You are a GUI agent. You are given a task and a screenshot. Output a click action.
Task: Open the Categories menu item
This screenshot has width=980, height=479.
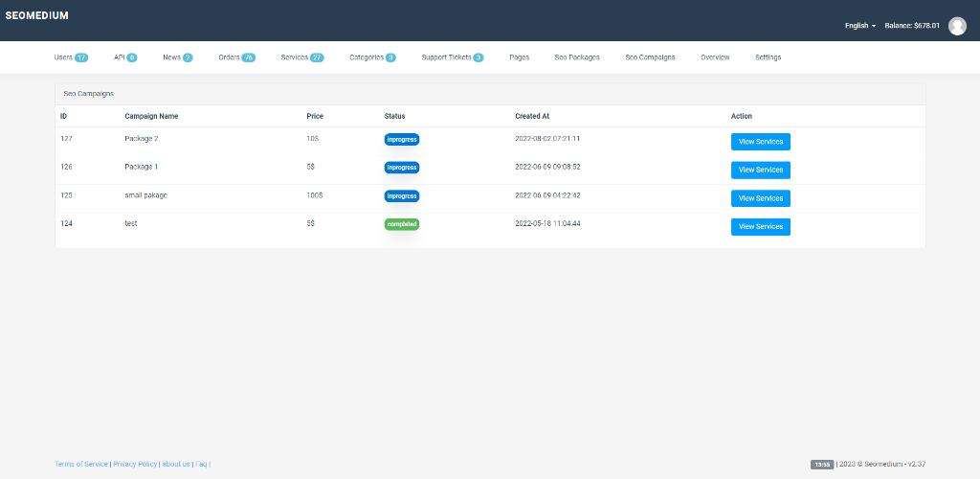(372, 57)
